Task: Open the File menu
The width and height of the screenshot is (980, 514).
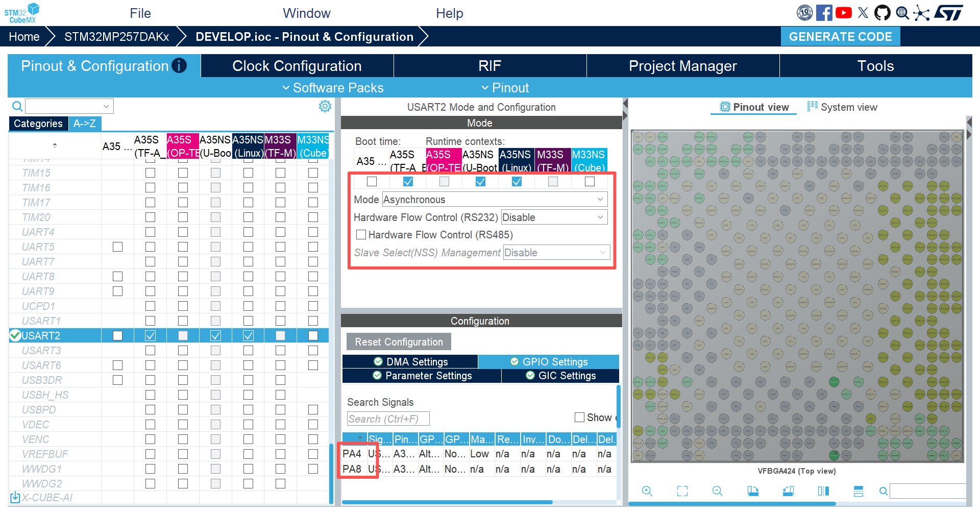Action: pos(140,13)
